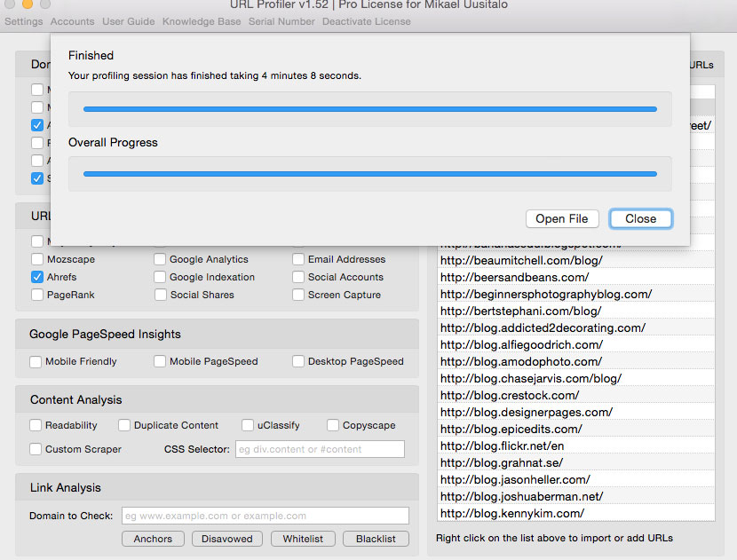Viewport: 737px width, 560px height.
Task: Open the Knowledge Base menu item
Action: [x=201, y=21]
